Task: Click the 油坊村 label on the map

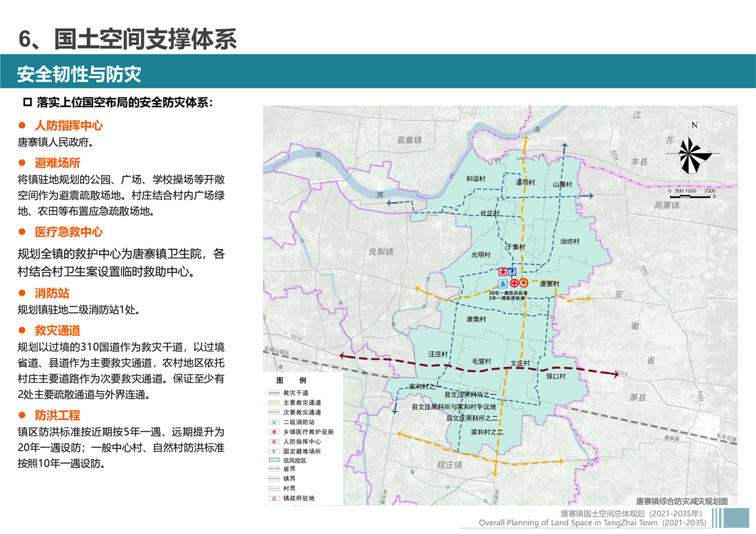Action: 569,241
